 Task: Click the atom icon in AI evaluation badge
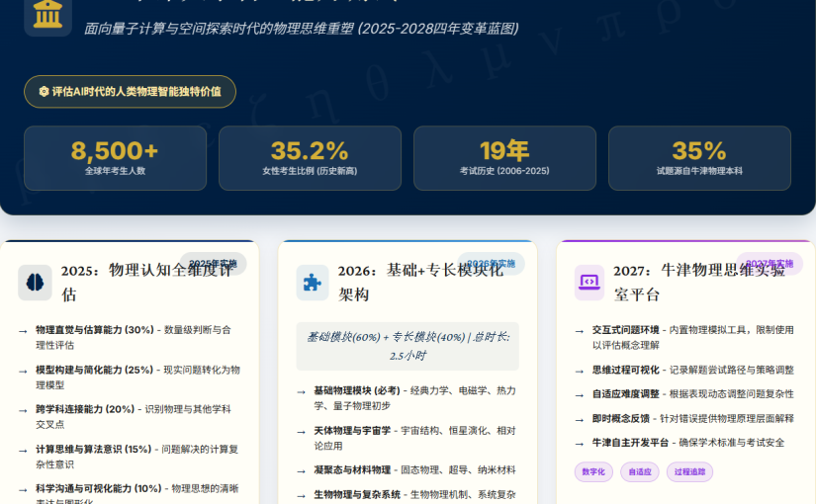pos(44,92)
